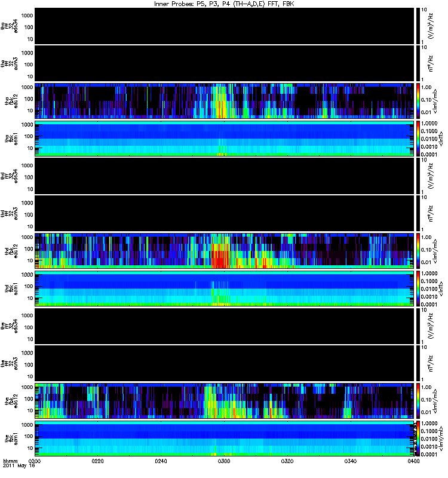Click the "tha fff 32 edc34" y-axis label
This screenshot has height=478, width=448.
pyautogui.click(x=10, y=26)
